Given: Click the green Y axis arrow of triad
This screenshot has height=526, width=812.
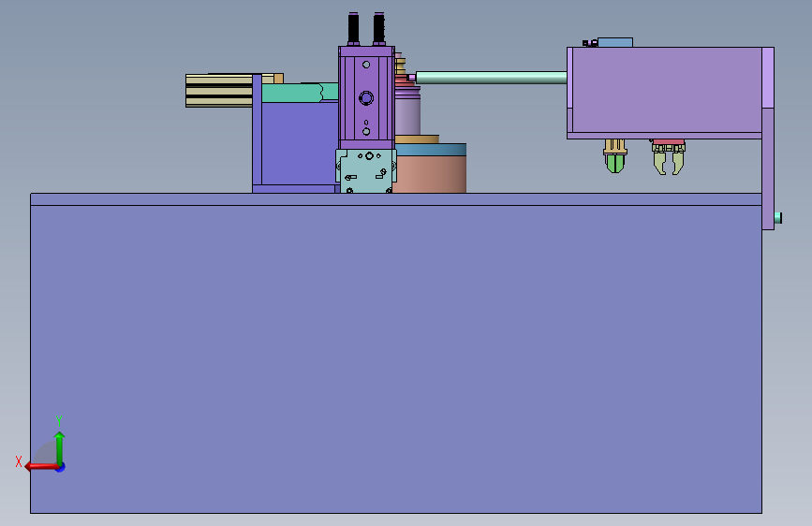Looking at the screenshot, I should [x=60, y=449].
